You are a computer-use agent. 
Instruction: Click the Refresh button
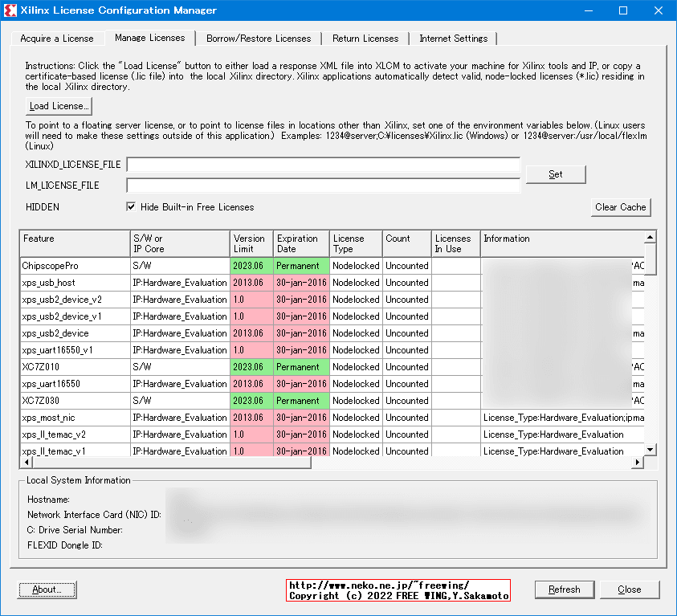coord(564,589)
